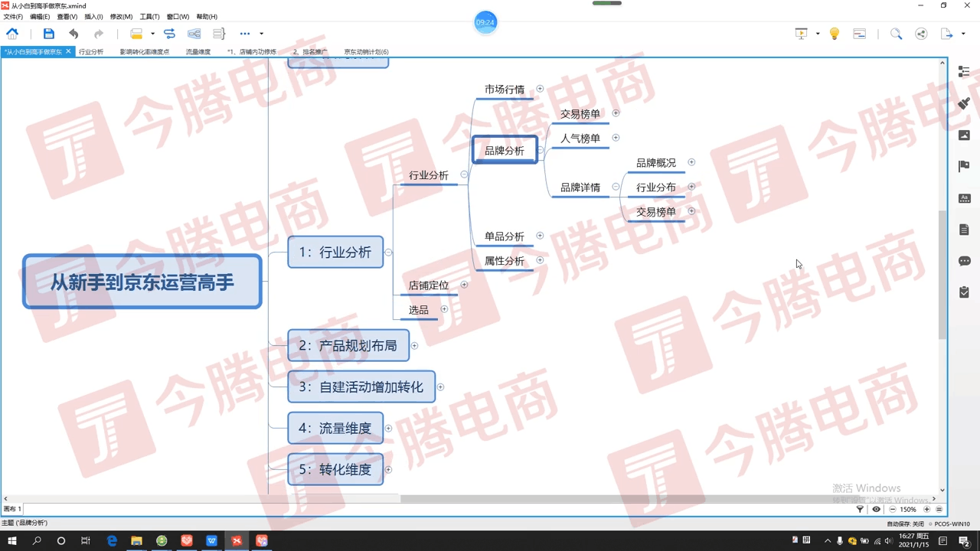This screenshot has width=980, height=551.
Task: Toggle the eye visibility icon in status bar
Action: pos(877,509)
